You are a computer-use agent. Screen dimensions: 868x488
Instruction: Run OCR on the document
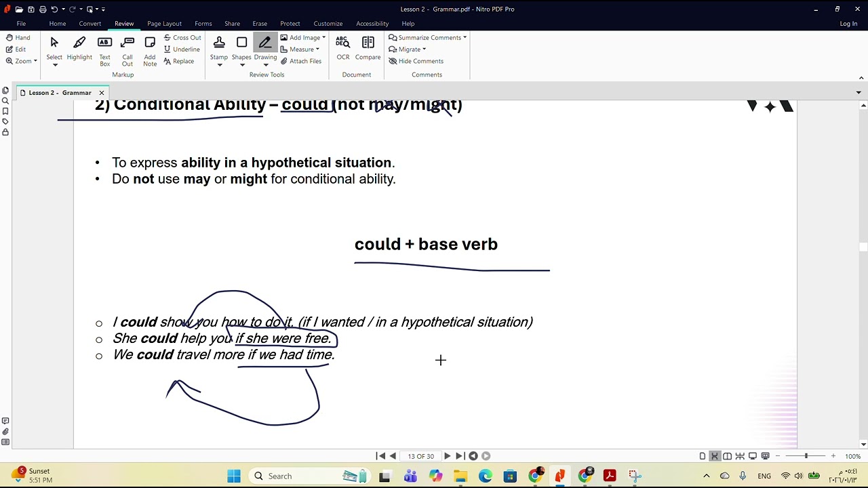342,48
